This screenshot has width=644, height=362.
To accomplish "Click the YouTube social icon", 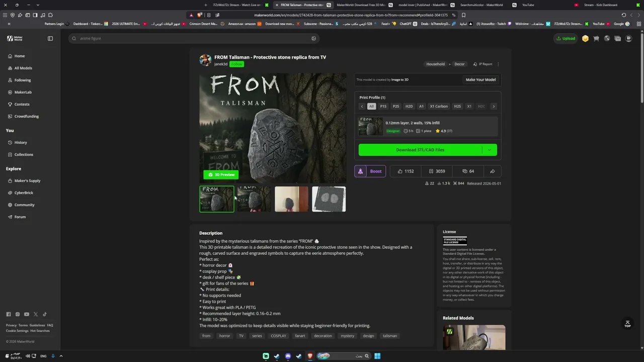I will point(27,314).
